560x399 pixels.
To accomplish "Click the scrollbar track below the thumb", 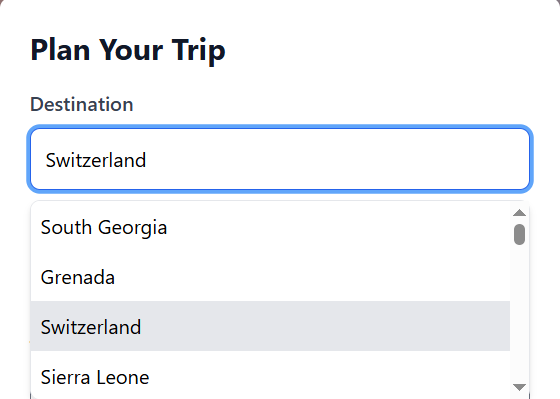I will click(x=519, y=314).
